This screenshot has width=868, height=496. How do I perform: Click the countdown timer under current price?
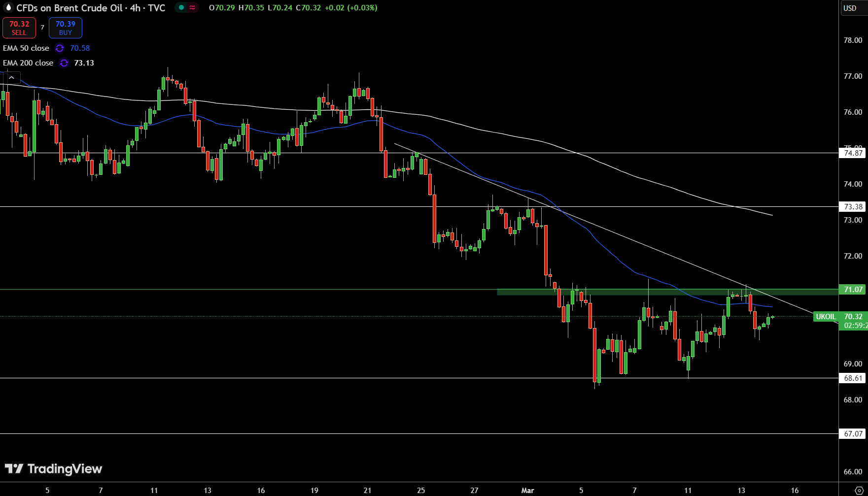[x=856, y=326]
